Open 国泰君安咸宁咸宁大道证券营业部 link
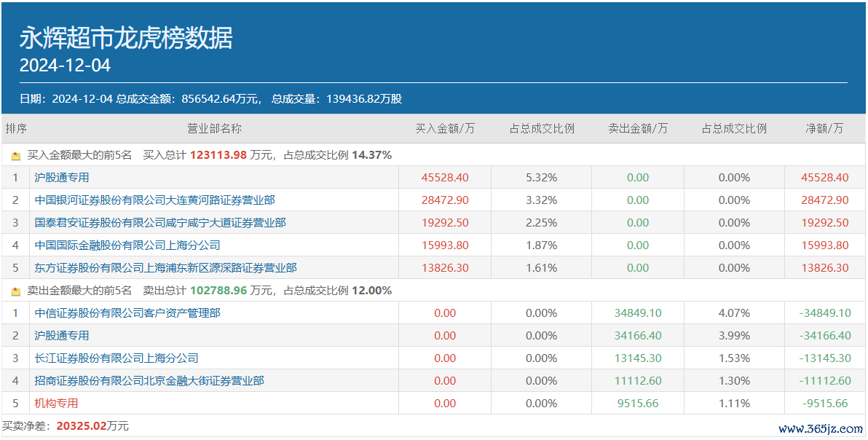 pos(160,222)
